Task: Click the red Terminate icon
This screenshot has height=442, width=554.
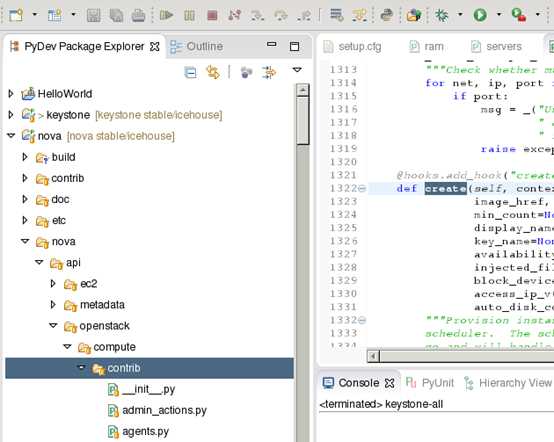Action: [212, 15]
